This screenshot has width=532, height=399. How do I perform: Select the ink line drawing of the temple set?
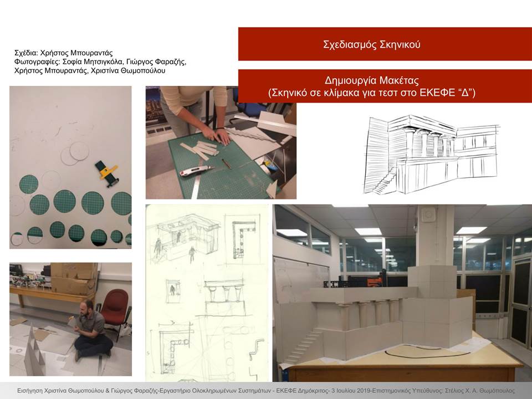[x=431, y=155]
